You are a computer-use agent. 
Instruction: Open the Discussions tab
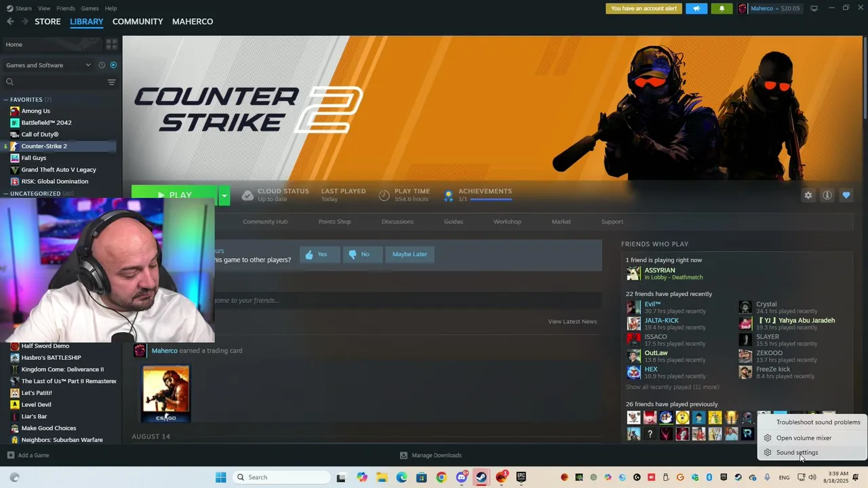tap(397, 222)
